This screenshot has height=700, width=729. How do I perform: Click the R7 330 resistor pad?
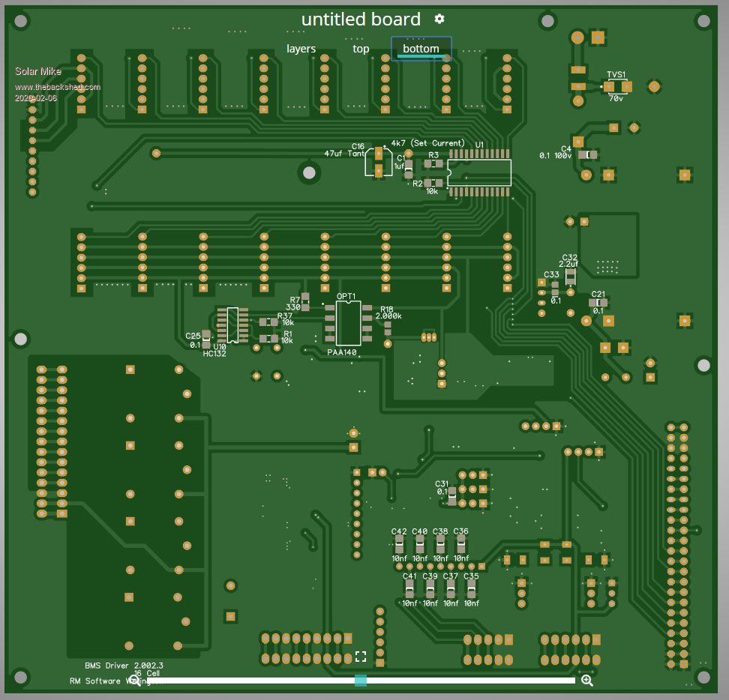tap(305, 302)
